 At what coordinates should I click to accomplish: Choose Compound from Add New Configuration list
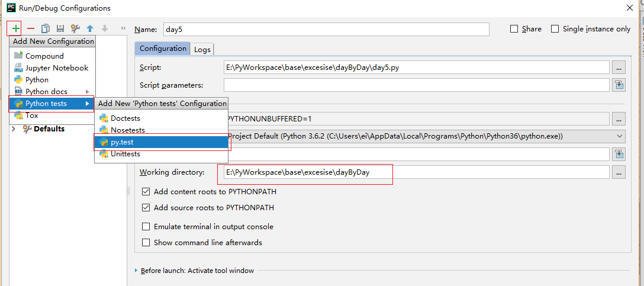[x=53, y=56]
